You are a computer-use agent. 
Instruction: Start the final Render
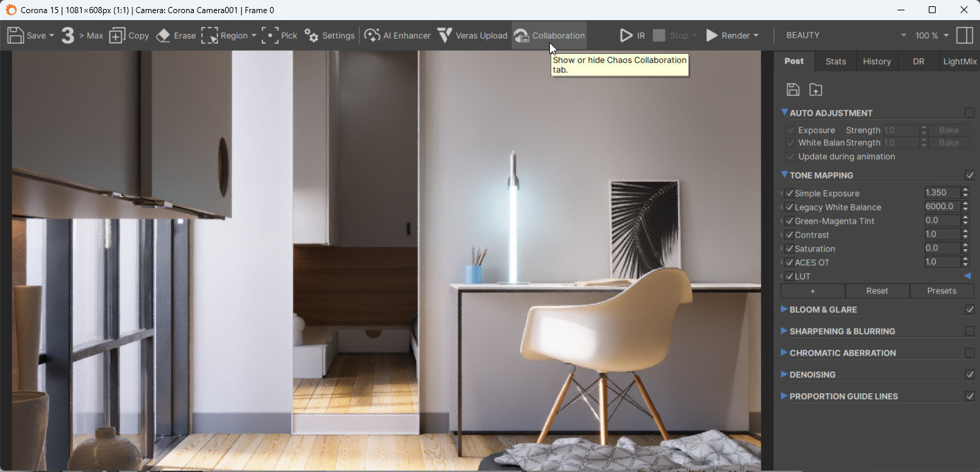click(x=727, y=35)
